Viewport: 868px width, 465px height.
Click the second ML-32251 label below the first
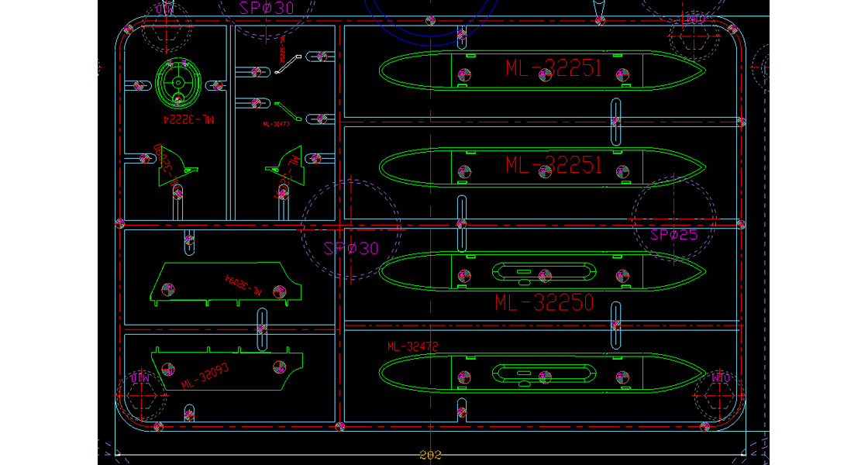[553, 164]
